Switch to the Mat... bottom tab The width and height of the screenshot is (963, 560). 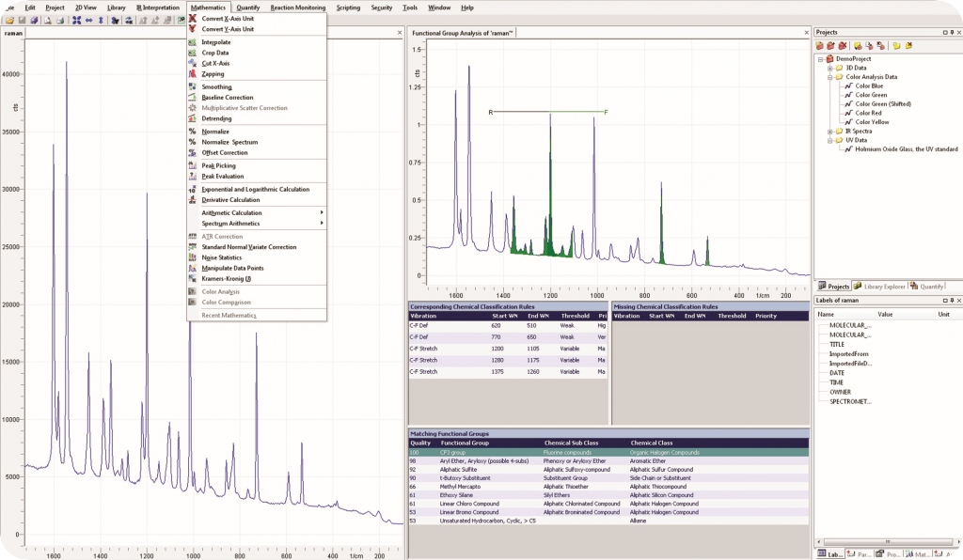917,553
